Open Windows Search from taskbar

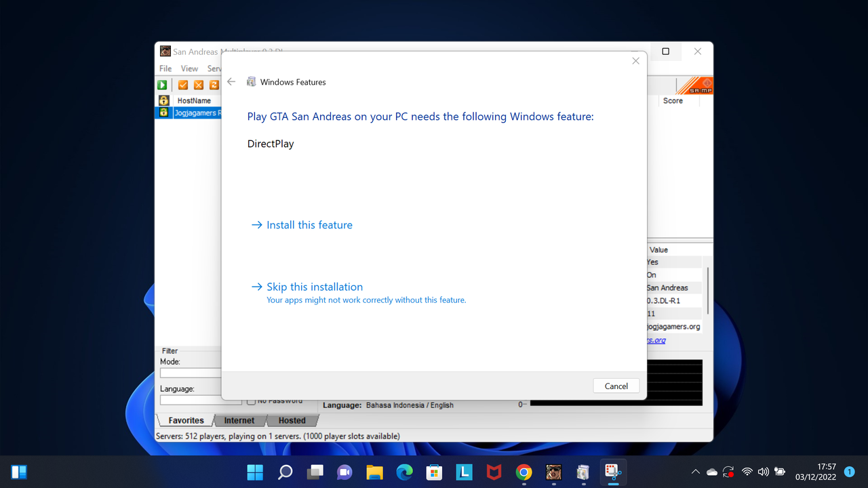point(285,472)
